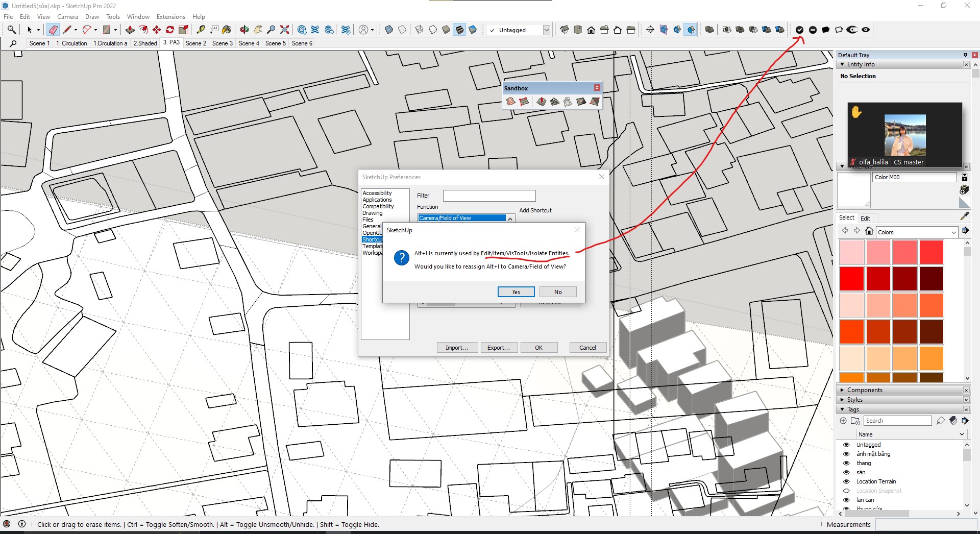Enable the X-Ray face style
The width and height of the screenshot is (980, 534).
(x=389, y=30)
